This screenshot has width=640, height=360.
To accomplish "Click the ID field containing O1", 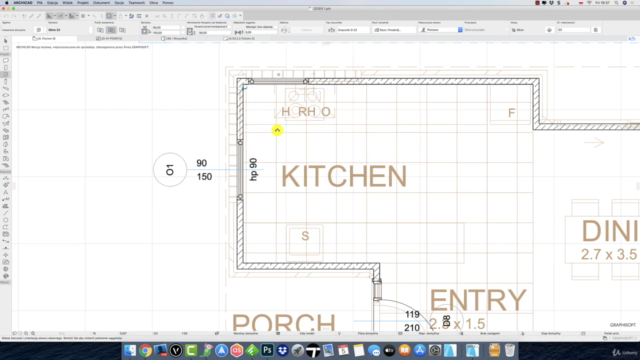I will click(573, 30).
